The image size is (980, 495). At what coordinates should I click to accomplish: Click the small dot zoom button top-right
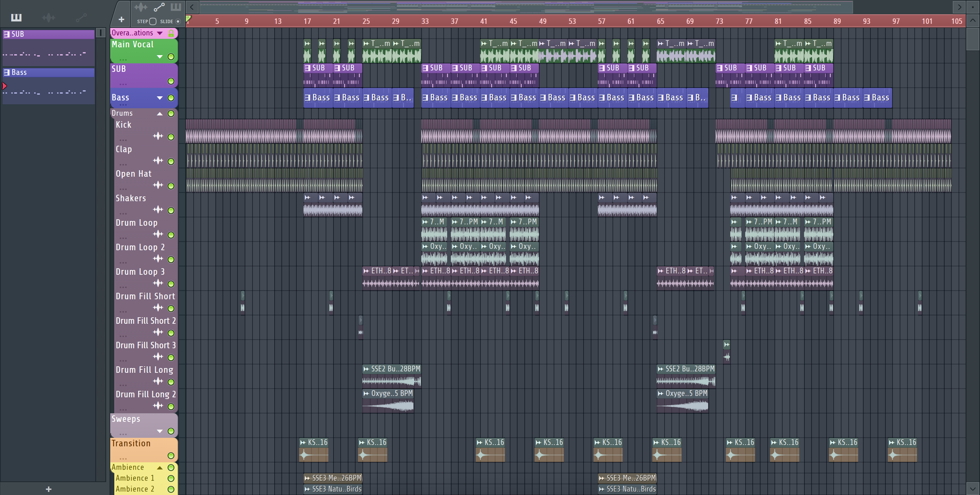[x=973, y=7]
